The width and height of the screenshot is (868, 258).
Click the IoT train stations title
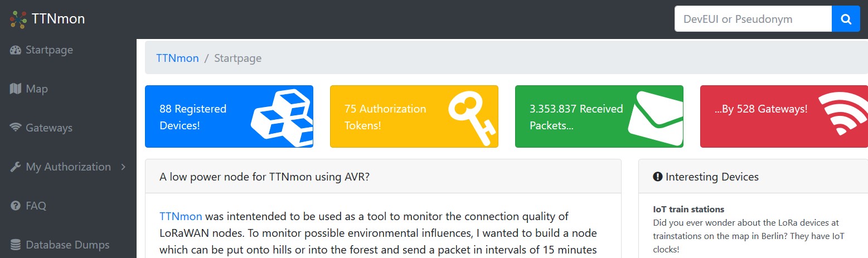688,210
